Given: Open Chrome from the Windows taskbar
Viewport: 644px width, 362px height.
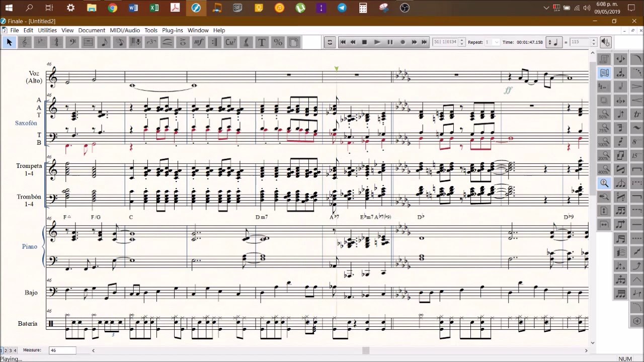Looking at the screenshot, I should click(113, 8).
